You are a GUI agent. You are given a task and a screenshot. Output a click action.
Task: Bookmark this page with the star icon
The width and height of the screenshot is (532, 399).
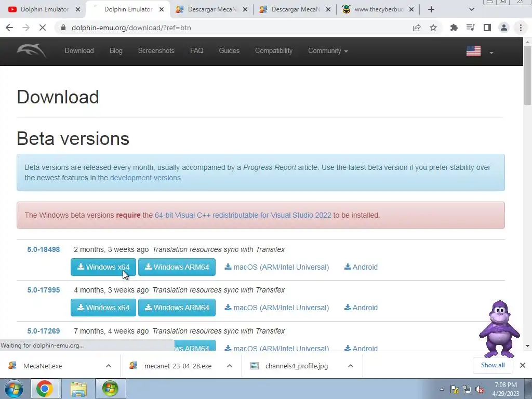pyautogui.click(x=433, y=28)
